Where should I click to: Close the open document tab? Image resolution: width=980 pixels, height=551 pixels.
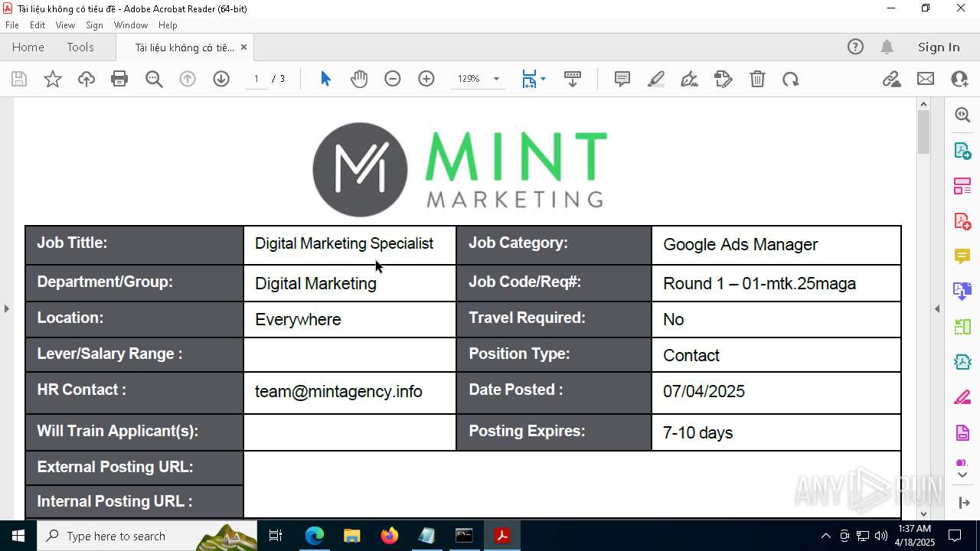click(x=243, y=47)
